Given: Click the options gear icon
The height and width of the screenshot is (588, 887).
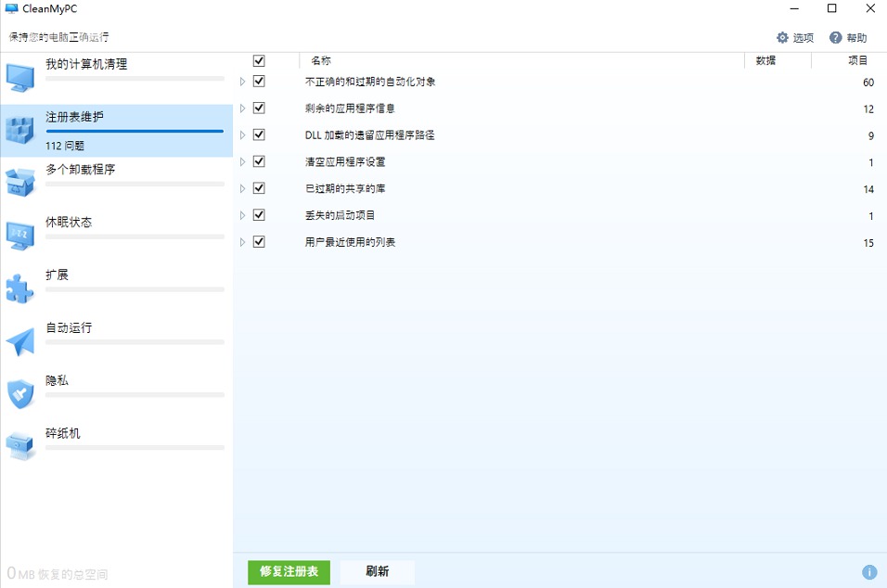Looking at the screenshot, I should 782,37.
